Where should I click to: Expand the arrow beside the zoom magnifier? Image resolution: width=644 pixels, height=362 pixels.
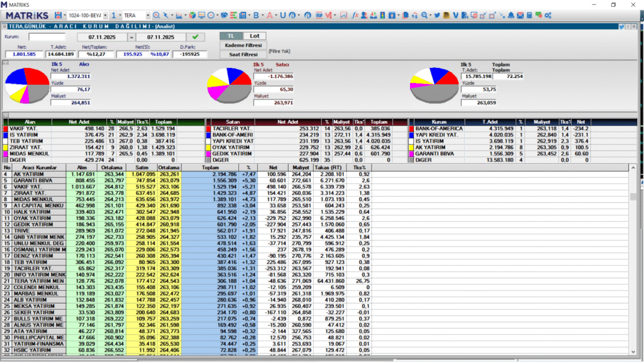point(430,15)
